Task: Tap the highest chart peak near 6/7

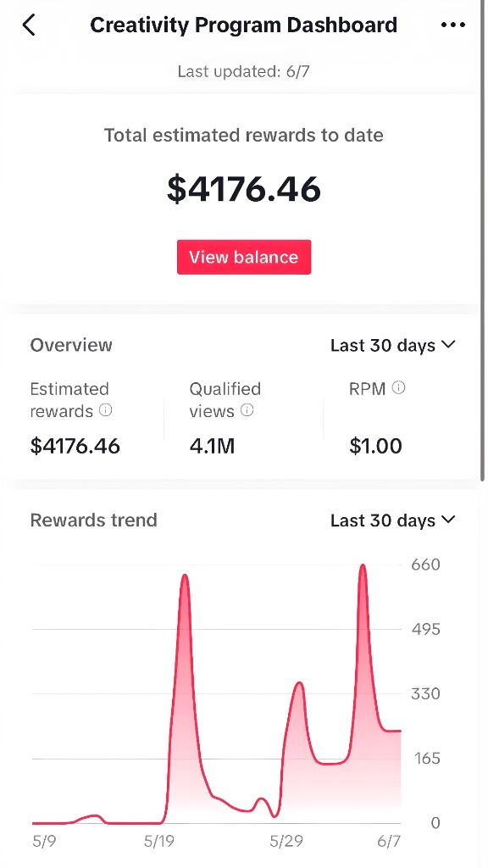Action: click(363, 567)
